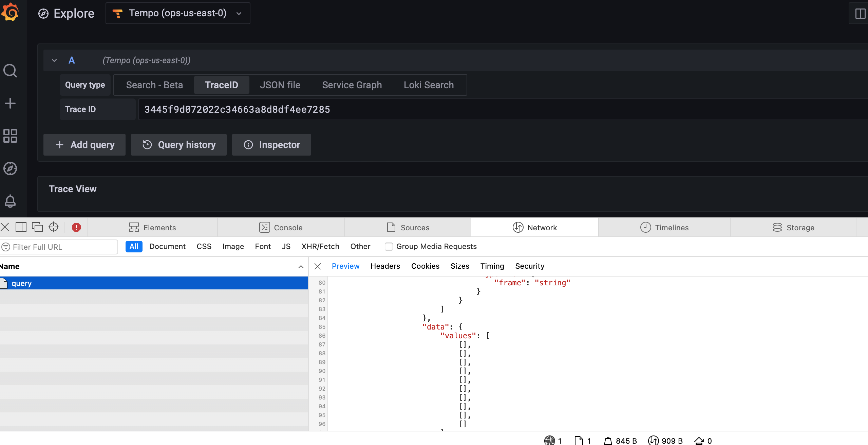Select the Explore compass icon in sidebar
This screenshot has height=445, width=868.
click(10, 168)
